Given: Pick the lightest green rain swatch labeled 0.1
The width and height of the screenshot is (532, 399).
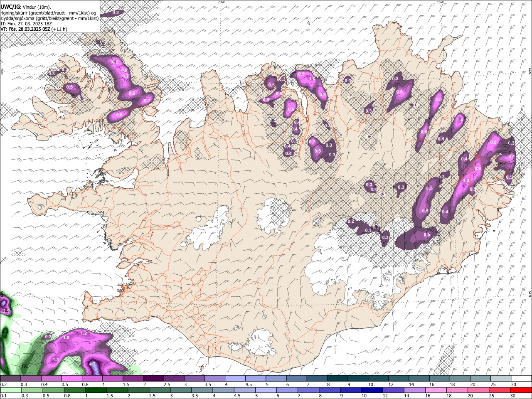Looking at the screenshot, I should (x=11, y=390).
